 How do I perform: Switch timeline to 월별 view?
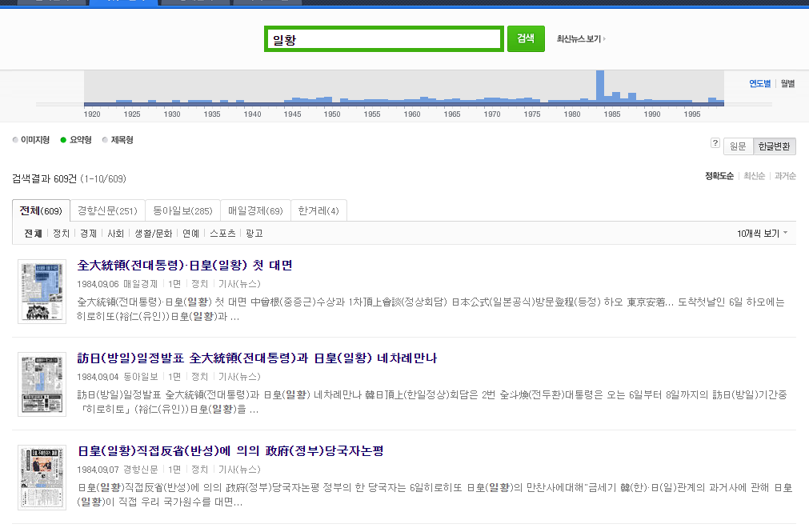click(787, 83)
